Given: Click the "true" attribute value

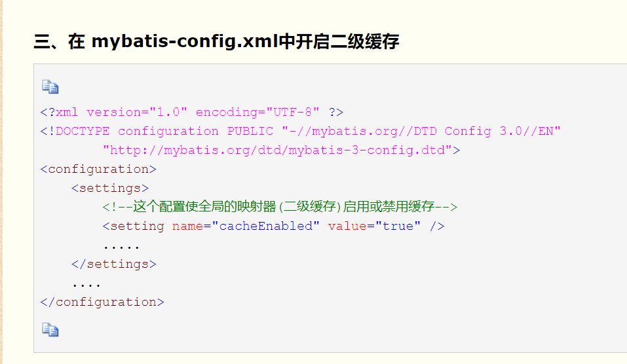Looking at the screenshot, I should pos(398,226).
